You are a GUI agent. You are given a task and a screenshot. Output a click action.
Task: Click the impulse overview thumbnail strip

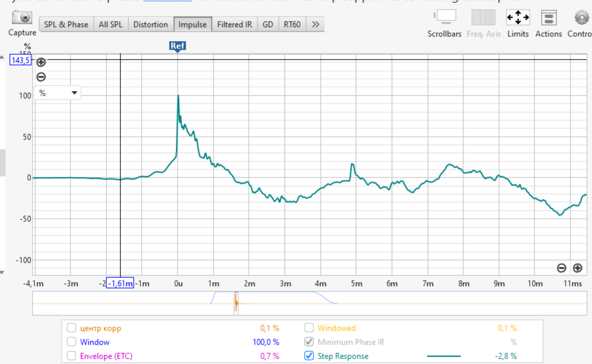[x=310, y=304]
